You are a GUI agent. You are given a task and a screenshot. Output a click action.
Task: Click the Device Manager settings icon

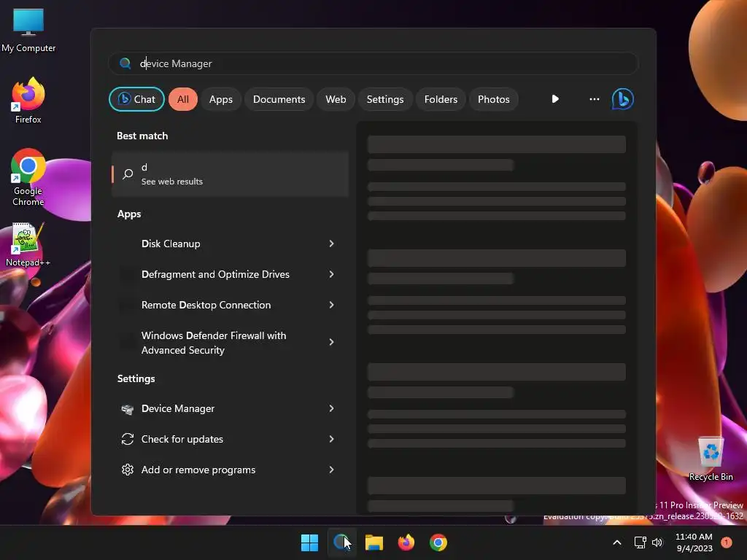pyautogui.click(x=127, y=408)
